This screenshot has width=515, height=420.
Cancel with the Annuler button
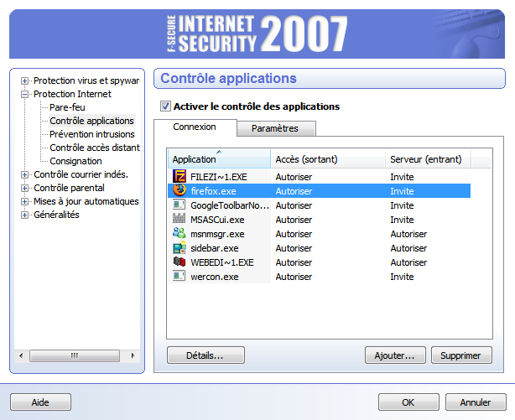coord(476,402)
